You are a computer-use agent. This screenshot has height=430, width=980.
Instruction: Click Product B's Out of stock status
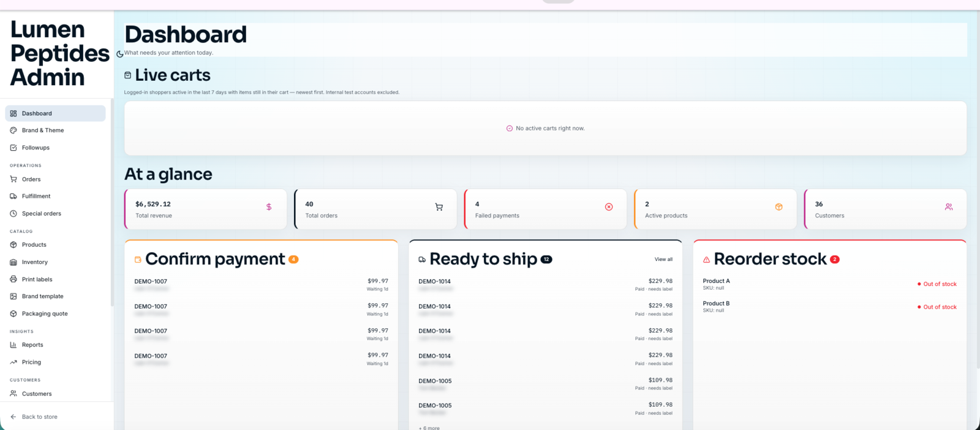[x=937, y=307]
